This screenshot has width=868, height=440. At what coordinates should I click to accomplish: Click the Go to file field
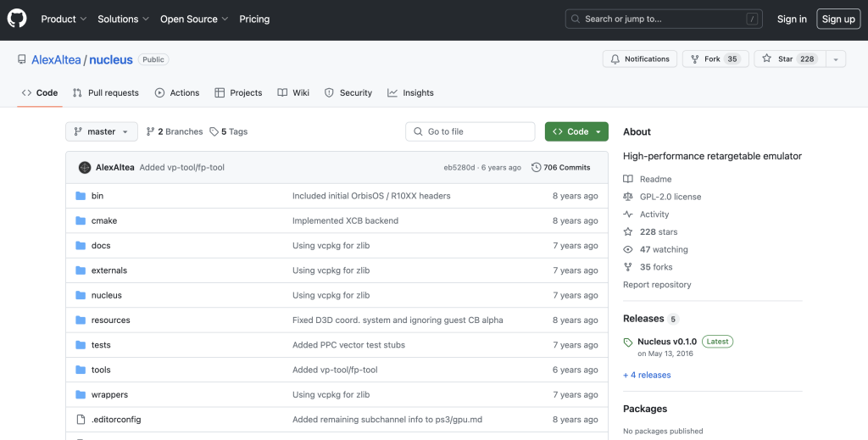(470, 131)
